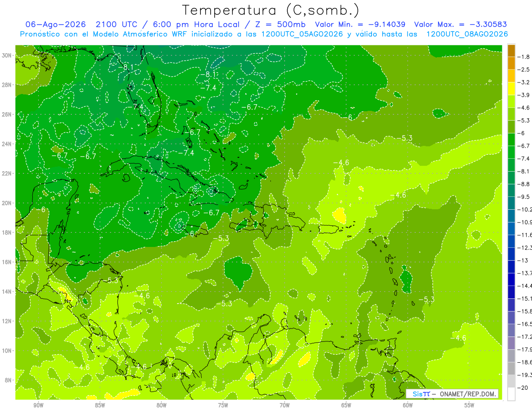The image size is (532, 411).
Task: Click the "65W" longitude axis label
Action: (346, 406)
